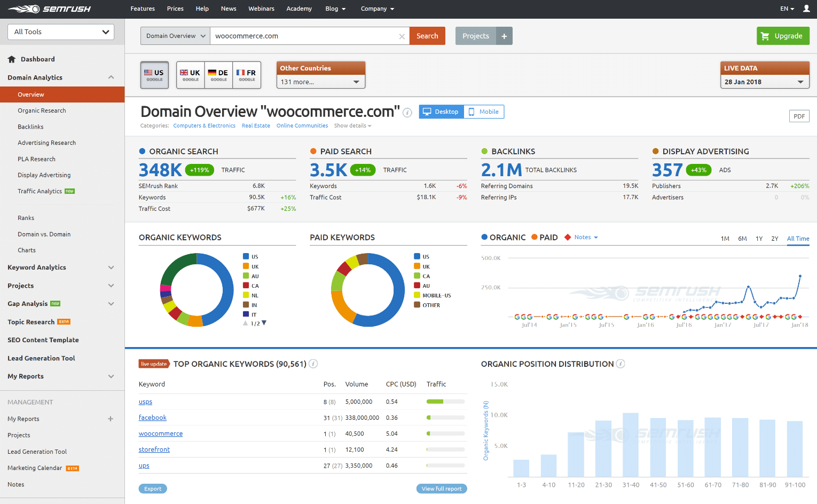817x504 pixels.
Task: Switch to Mobile view
Action: click(x=483, y=112)
